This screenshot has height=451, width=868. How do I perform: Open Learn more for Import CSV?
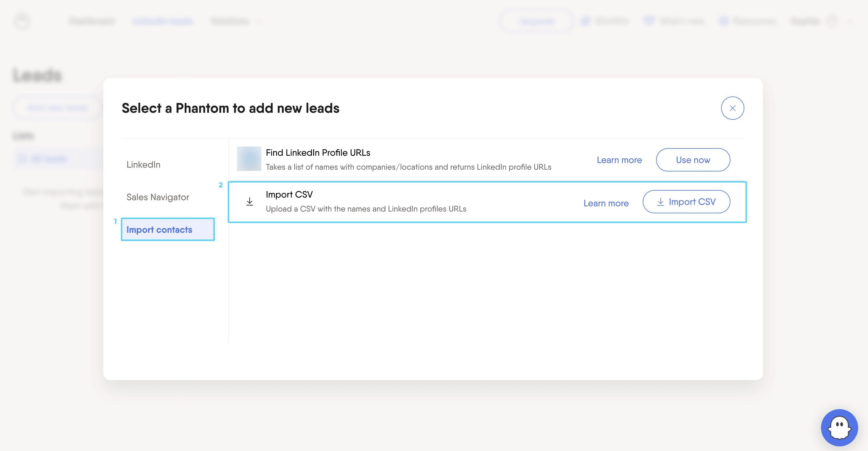click(606, 203)
